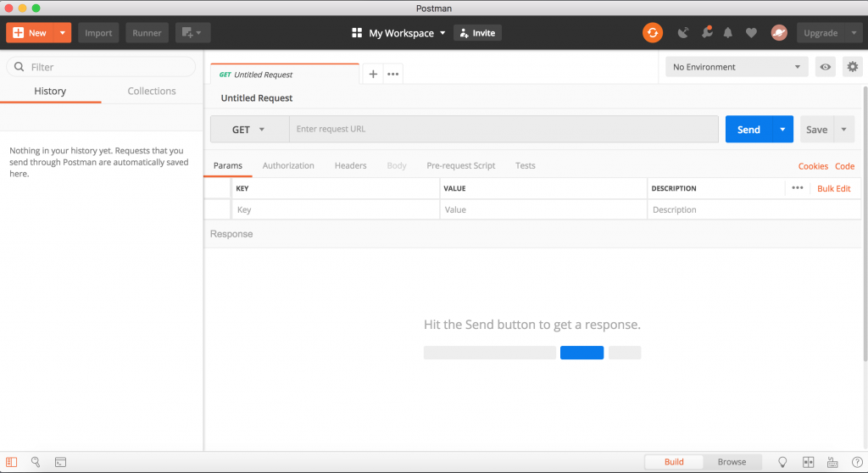Select the Body tab
The image size is (868, 473).
coord(397,165)
